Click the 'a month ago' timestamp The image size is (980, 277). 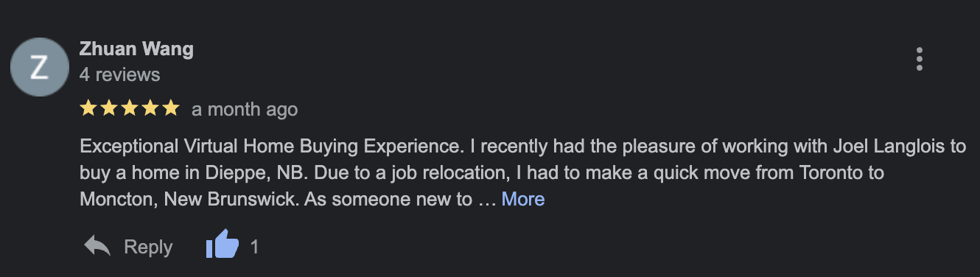[245, 110]
